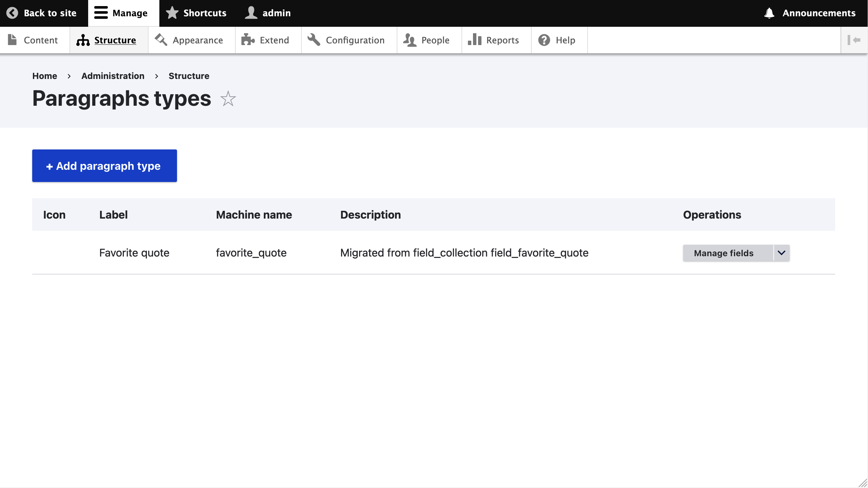868x488 pixels.
Task: Click the Structure breadcrumb link
Action: (189, 76)
